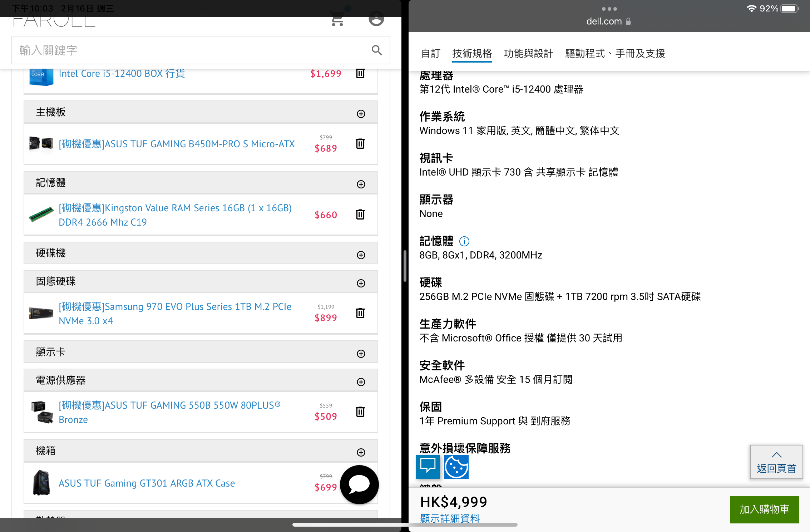The height and width of the screenshot is (532, 810).
Task: Open 顯示詳細資料 link
Action: tap(450, 518)
